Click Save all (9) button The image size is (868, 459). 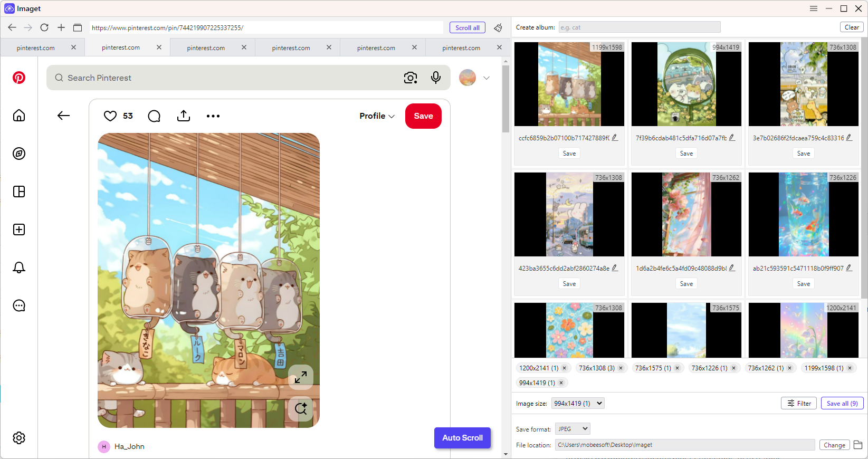pyautogui.click(x=842, y=403)
